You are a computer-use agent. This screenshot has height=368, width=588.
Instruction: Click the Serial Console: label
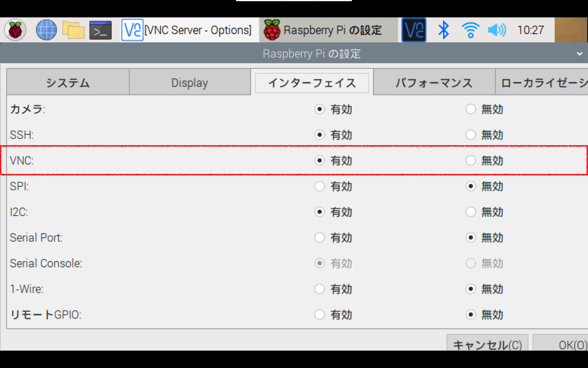46,264
